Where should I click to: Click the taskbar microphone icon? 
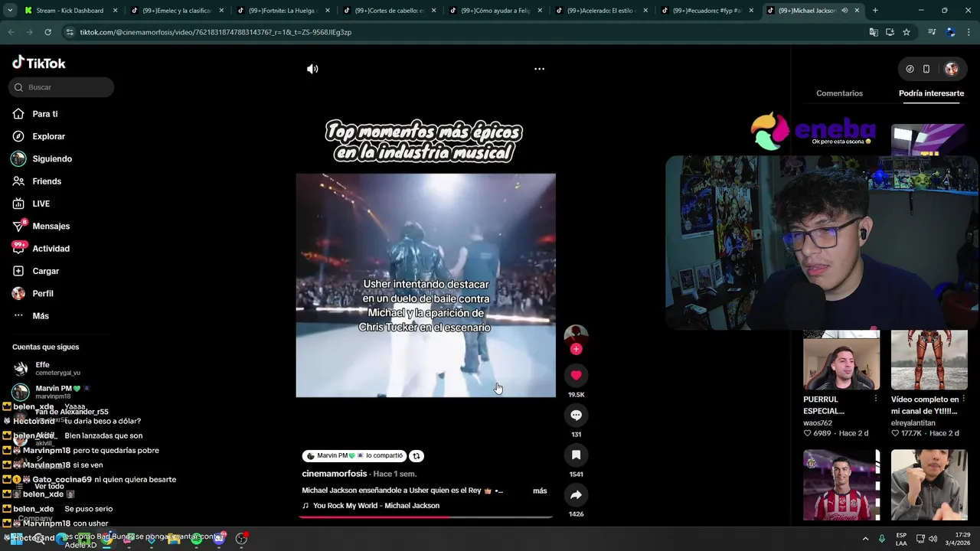click(883, 539)
